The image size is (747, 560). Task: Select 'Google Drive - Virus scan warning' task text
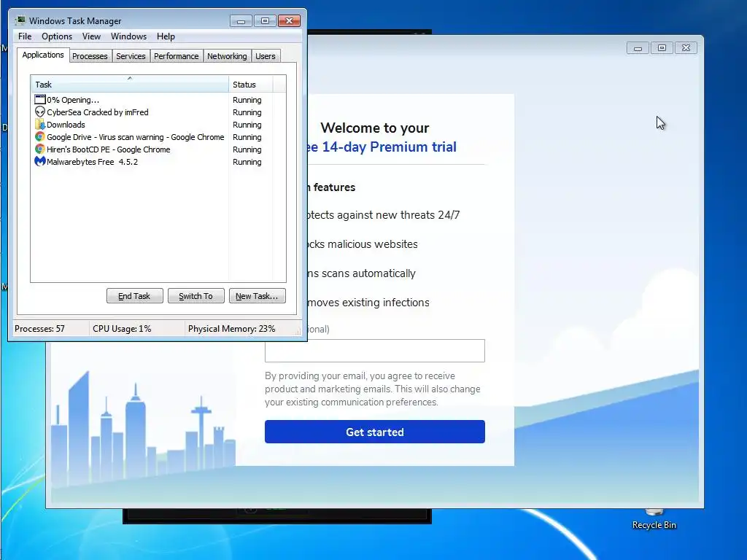coord(135,137)
